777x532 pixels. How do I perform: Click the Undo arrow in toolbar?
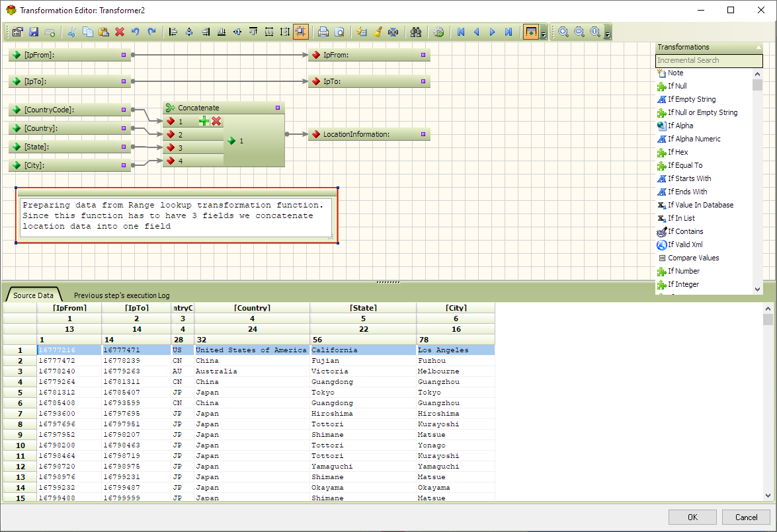pyautogui.click(x=136, y=32)
